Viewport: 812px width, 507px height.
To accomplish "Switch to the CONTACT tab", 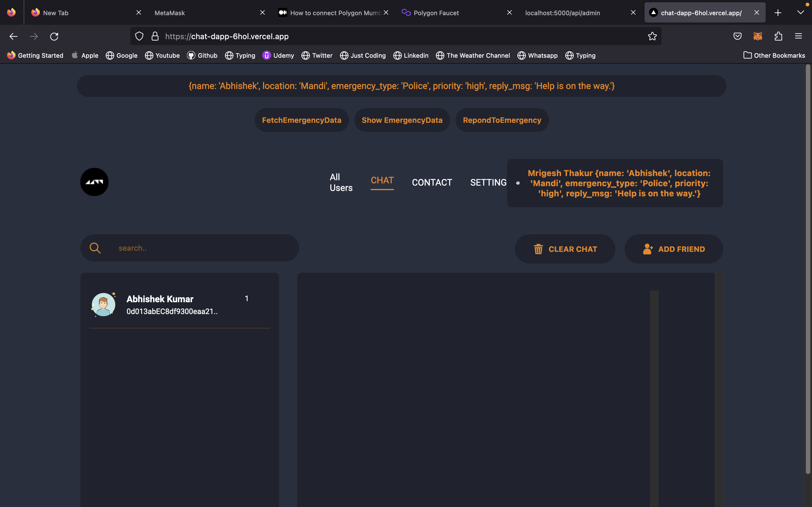I will (x=432, y=183).
